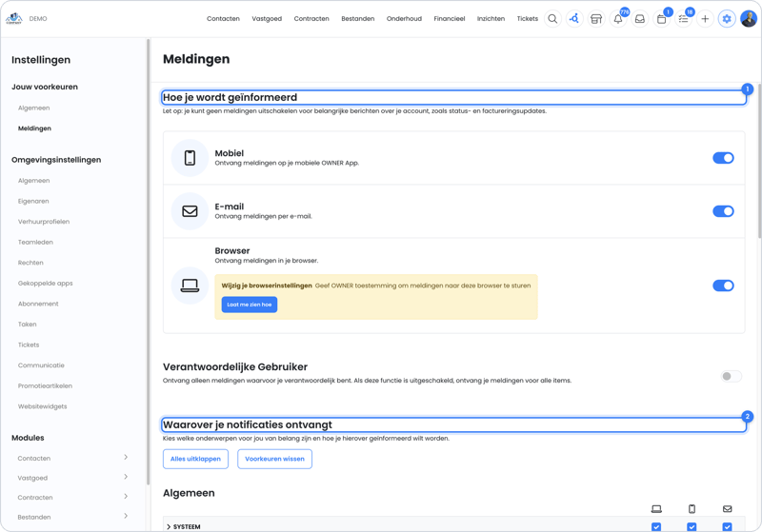Open Financieel in top navigation

tap(450, 18)
